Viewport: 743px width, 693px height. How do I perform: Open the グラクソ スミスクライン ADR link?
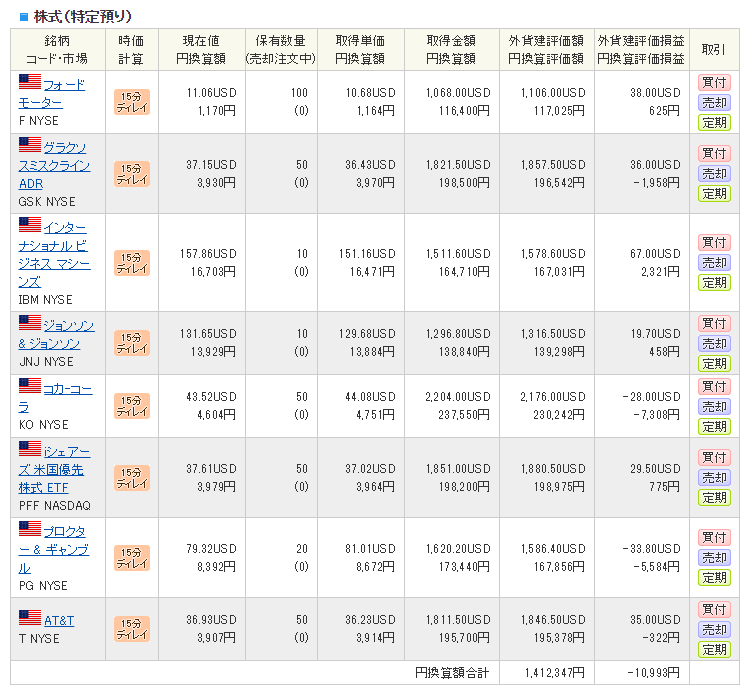pos(54,165)
